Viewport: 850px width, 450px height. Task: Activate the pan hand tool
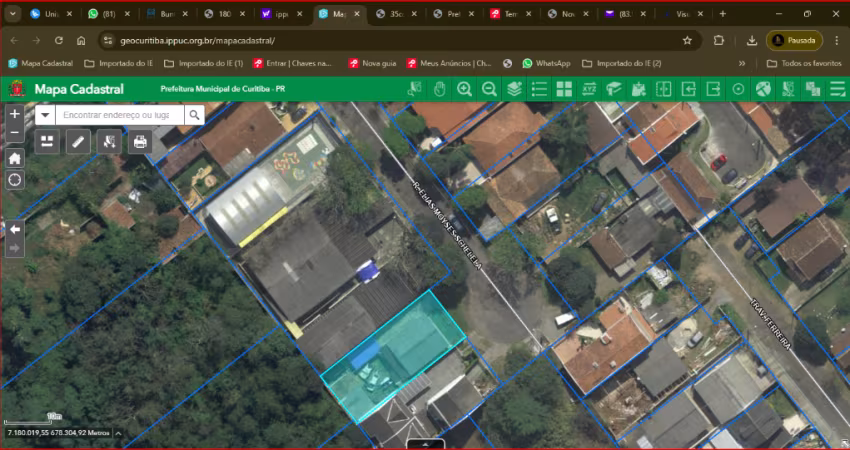pos(439,89)
